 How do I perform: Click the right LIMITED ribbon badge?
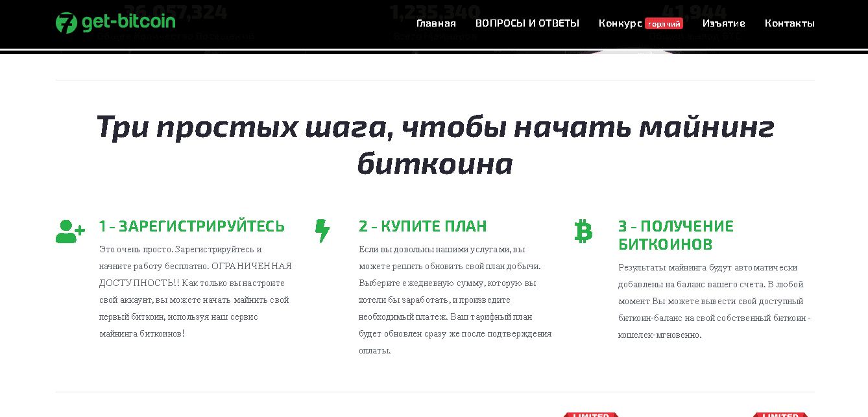point(780,414)
